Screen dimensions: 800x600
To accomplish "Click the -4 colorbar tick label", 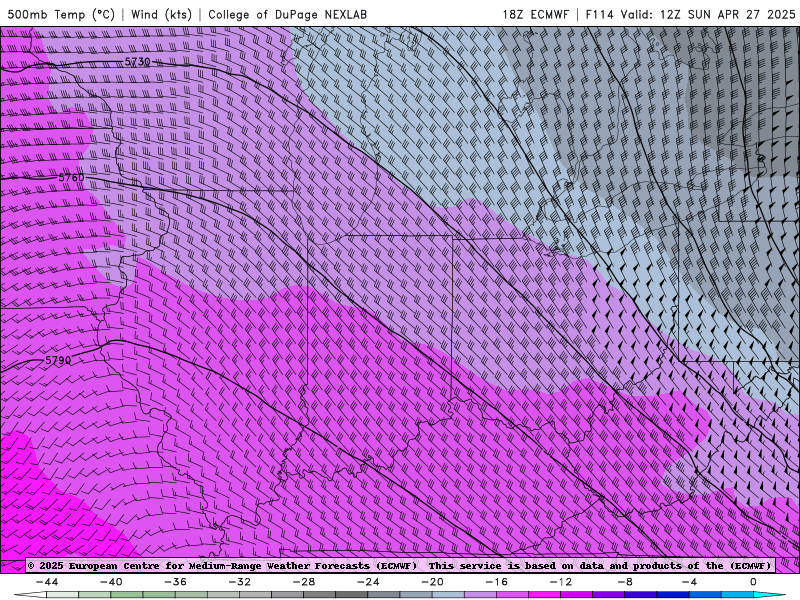I will [690, 582].
